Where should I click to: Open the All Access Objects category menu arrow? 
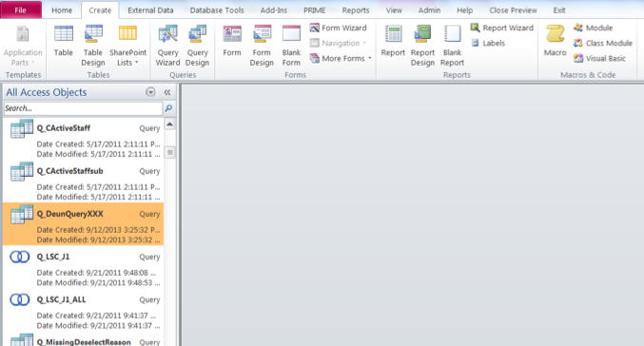pyautogui.click(x=150, y=92)
